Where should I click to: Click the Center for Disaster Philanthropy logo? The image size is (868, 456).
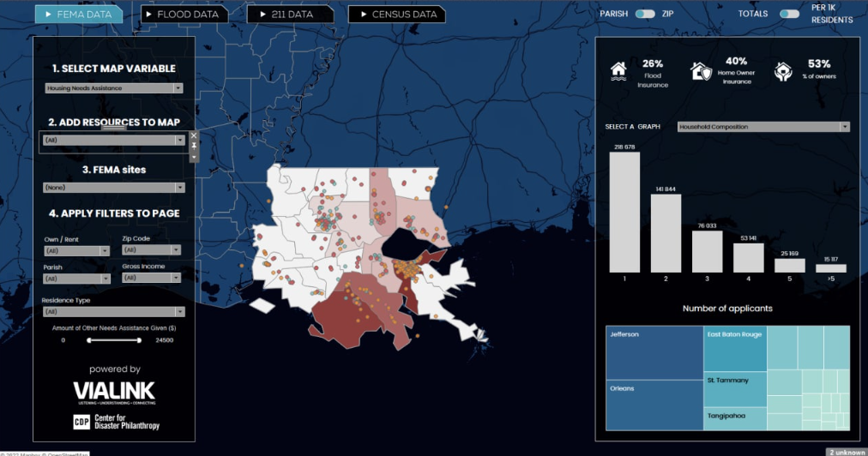[115, 421]
